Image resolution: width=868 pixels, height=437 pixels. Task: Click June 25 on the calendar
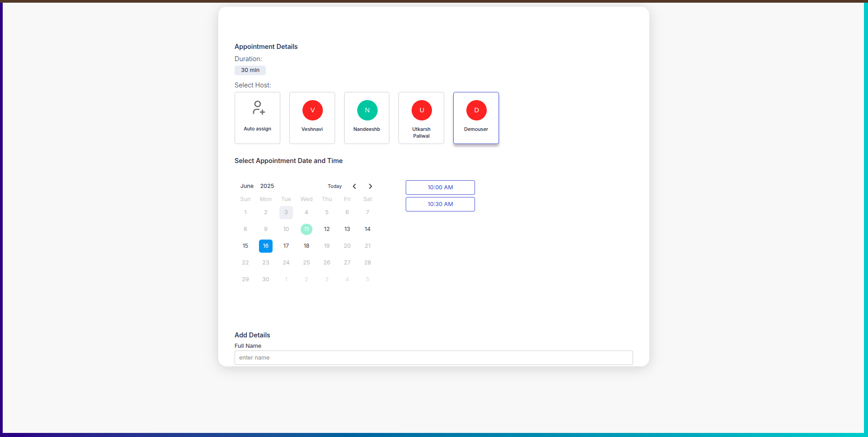click(307, 263)
